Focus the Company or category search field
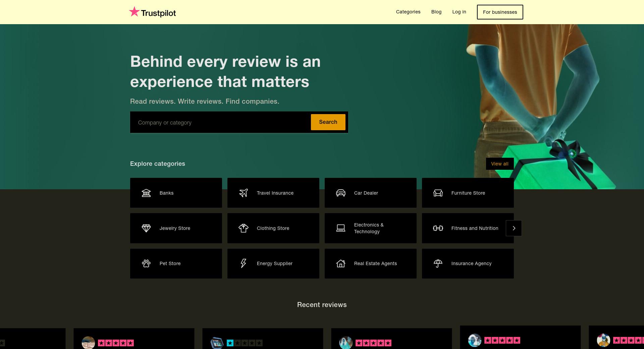 click(x=220, y=122)
